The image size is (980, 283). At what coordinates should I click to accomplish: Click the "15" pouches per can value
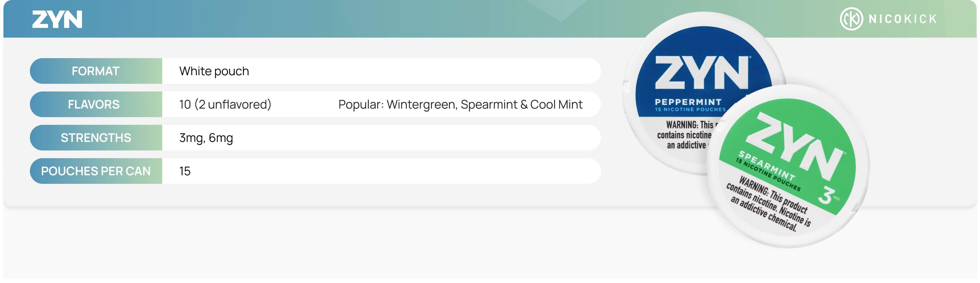click(185, 171)
